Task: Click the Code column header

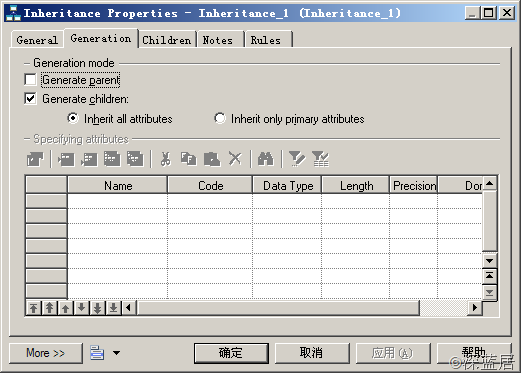Action: pyautogui.click(x=210, y=185)
